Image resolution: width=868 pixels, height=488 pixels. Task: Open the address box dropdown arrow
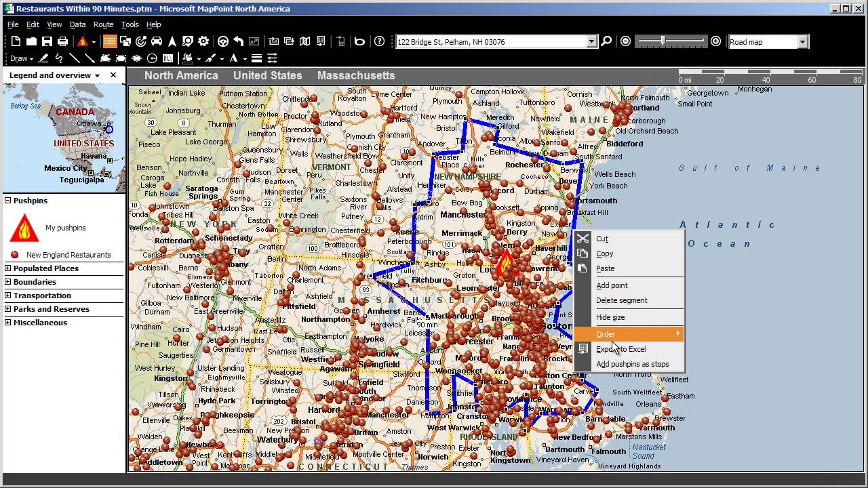pos(591,42)
